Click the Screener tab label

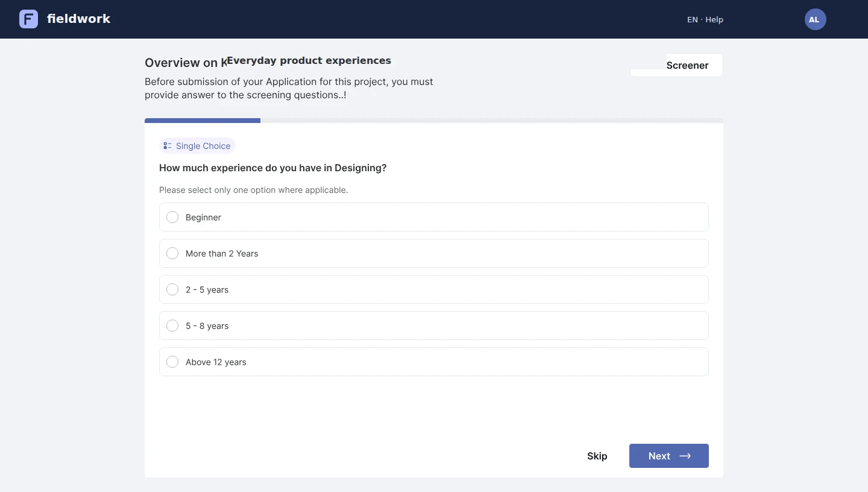pyautogui.click(x=687, y=66)
